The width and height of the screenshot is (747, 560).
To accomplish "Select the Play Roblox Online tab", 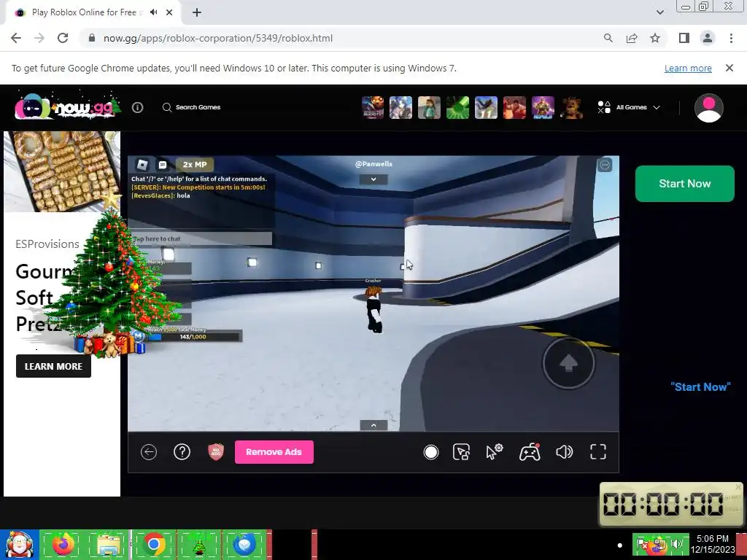I will 93,12.
